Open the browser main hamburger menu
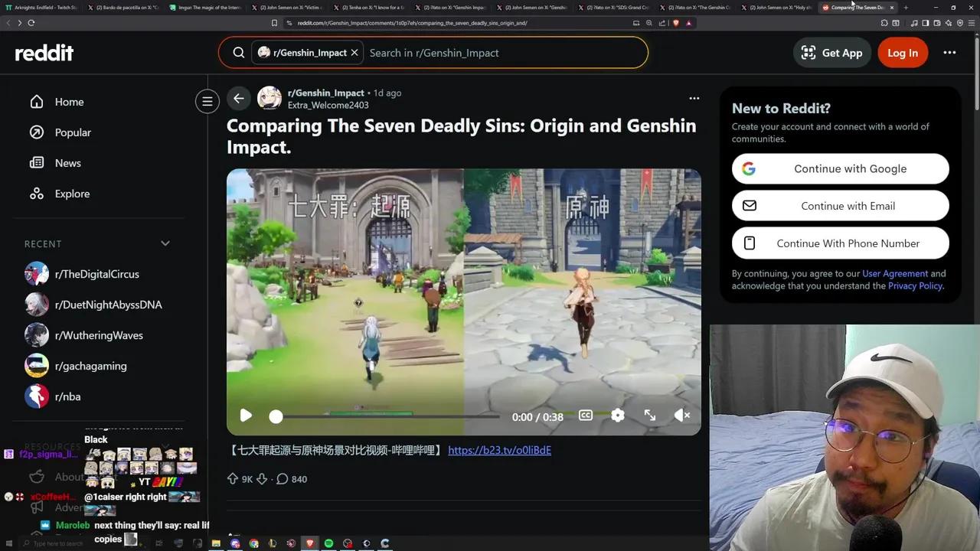This screenshot has height=551, width=980. pyautogui.click(x=972, y=23)
